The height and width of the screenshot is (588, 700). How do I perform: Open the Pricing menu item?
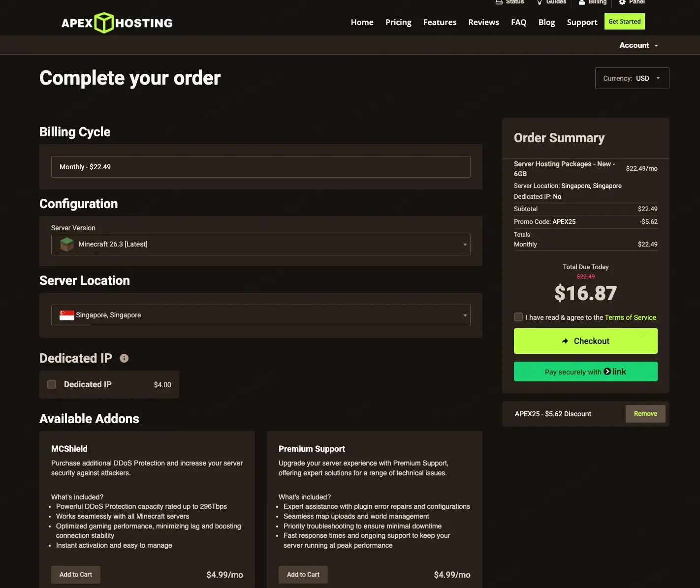398,23
